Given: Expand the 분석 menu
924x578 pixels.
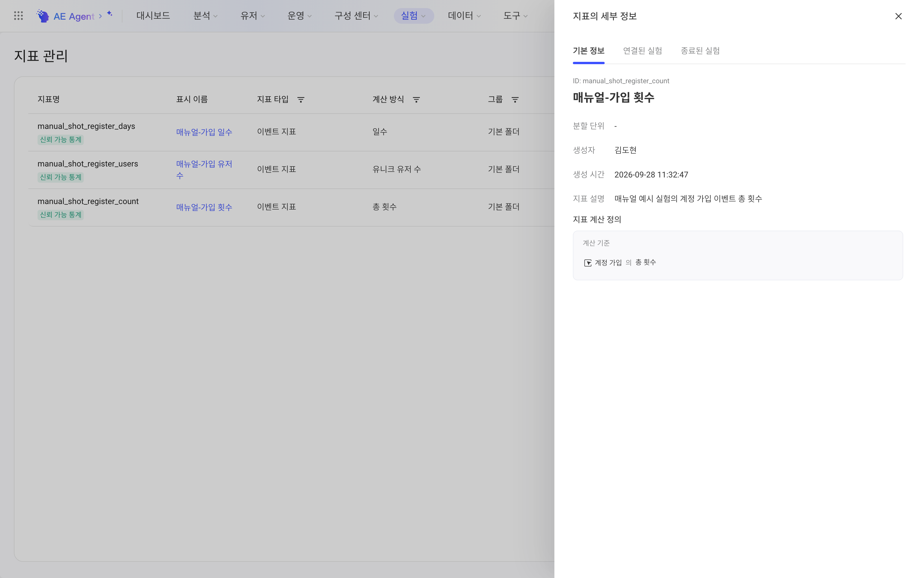Looking at the screenshot, I should point(205,16).
